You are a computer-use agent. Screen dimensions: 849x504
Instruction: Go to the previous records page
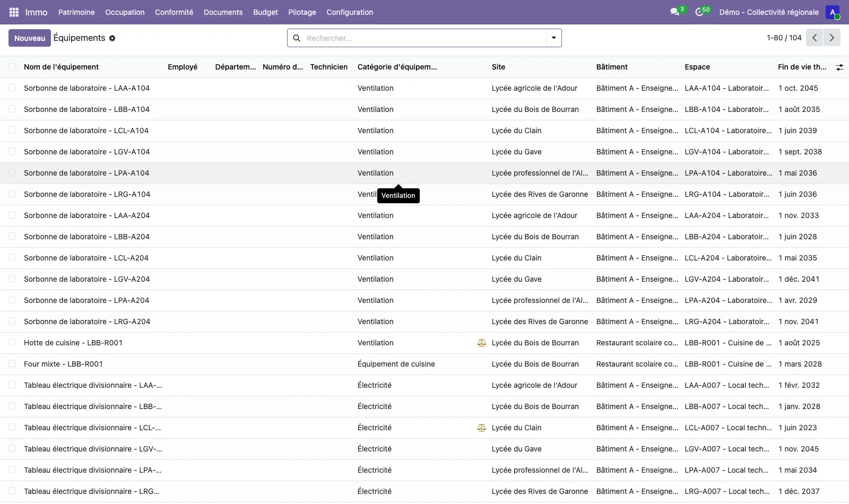tap(815, 38)
